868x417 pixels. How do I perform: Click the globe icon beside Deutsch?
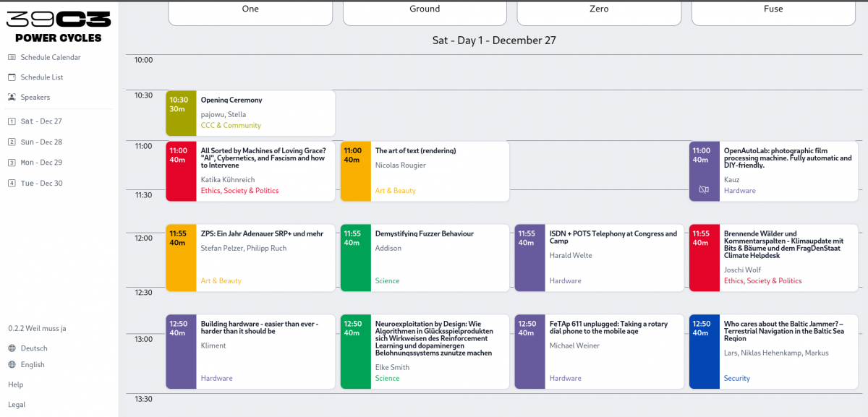pos(12,348)
